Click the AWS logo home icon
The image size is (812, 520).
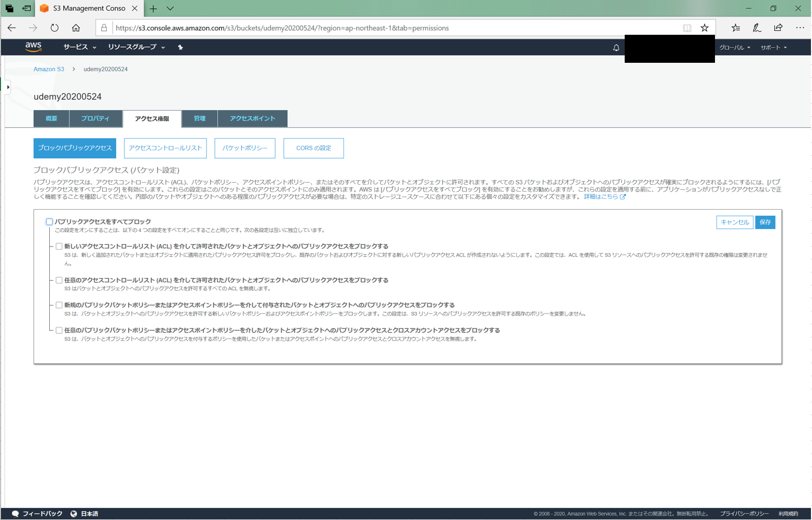[x=33, y=47]
